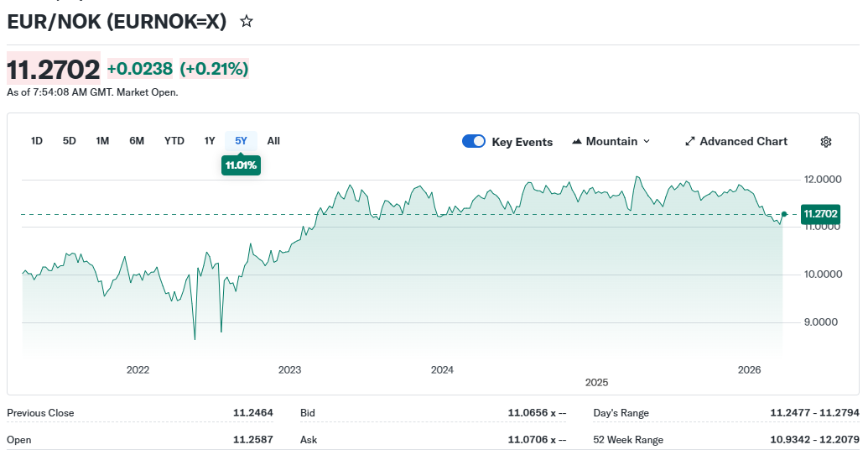Viewport: 868px width, 450px height.
Task: Switch to the 5D time range
Action: tap(70, 141)
